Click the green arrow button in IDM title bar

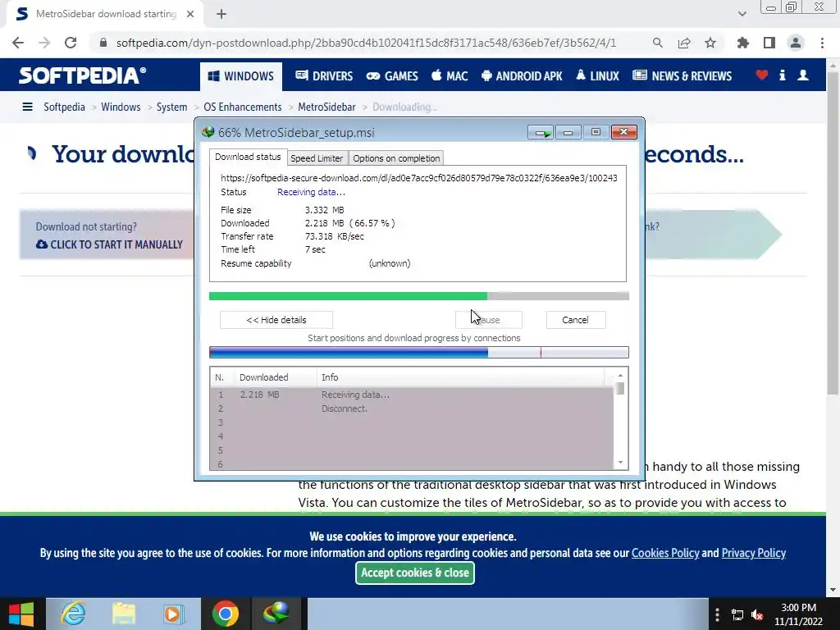(541, 132)
